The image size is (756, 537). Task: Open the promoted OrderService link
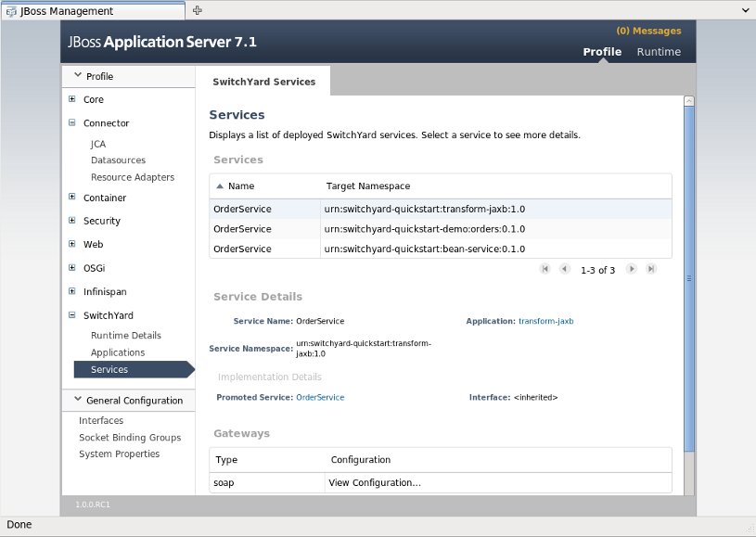click(x=320, y=397)
